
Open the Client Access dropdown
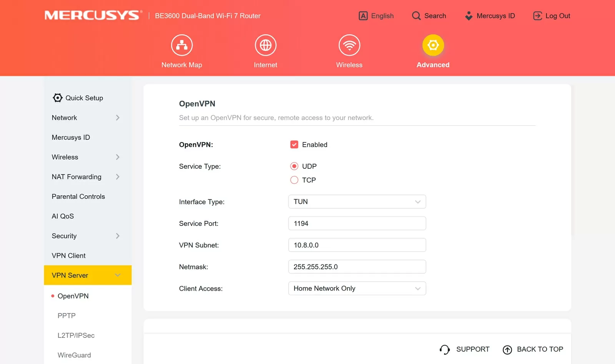[357, 289]
